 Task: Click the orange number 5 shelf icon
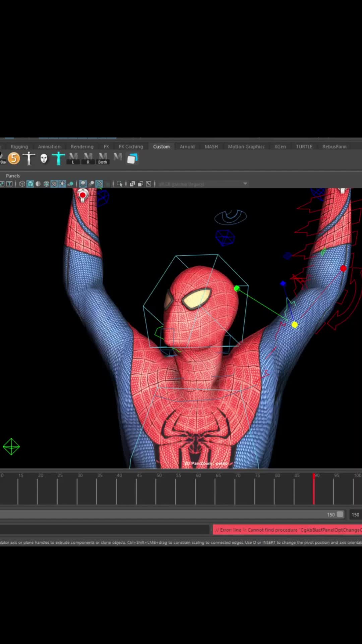coord(14,158)
